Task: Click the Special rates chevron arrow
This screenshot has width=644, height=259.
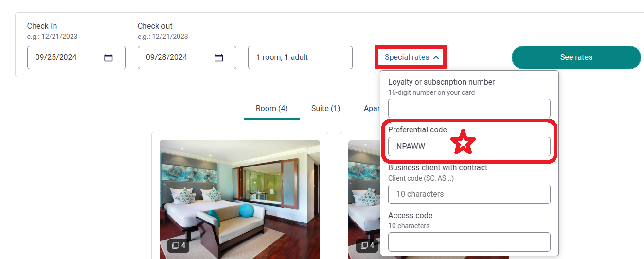Action: (436, 57)
